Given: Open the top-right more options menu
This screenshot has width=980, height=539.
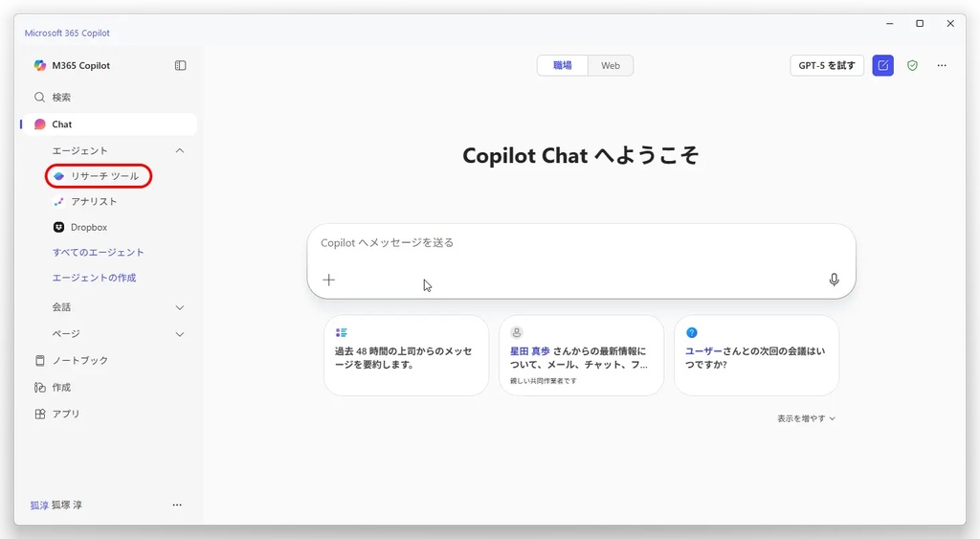Looking at the screenshot, I should click(942, 66).
